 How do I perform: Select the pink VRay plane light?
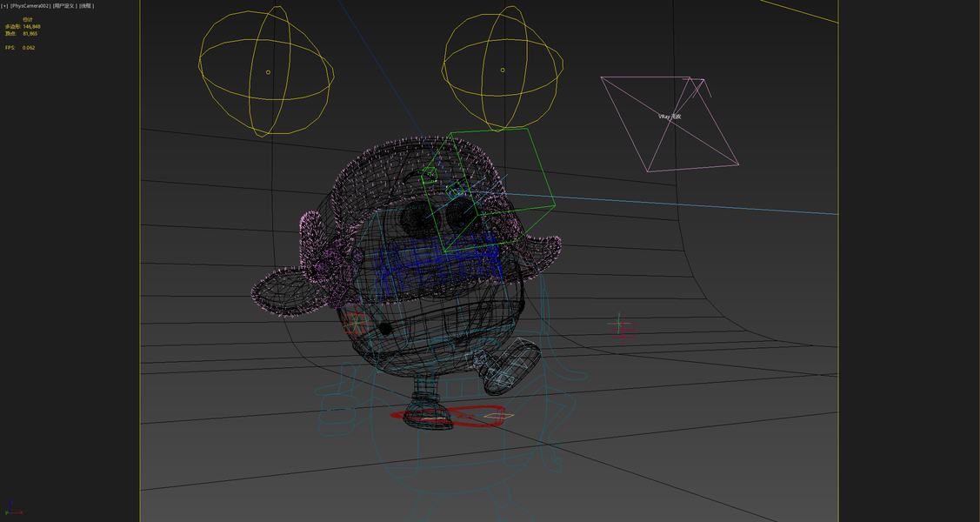click(x=670, y=124)
